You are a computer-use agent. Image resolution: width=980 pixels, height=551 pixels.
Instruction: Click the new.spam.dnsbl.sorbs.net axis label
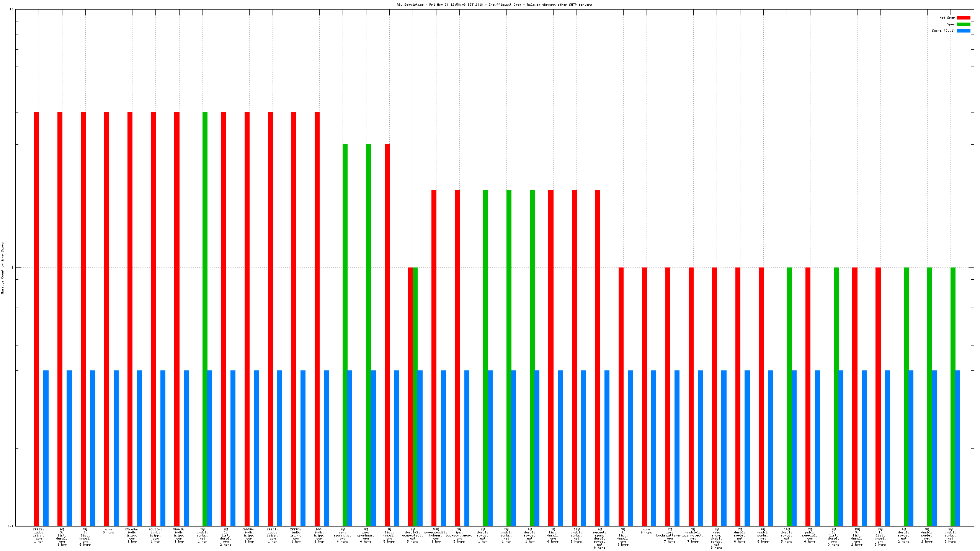click(716, 538)
